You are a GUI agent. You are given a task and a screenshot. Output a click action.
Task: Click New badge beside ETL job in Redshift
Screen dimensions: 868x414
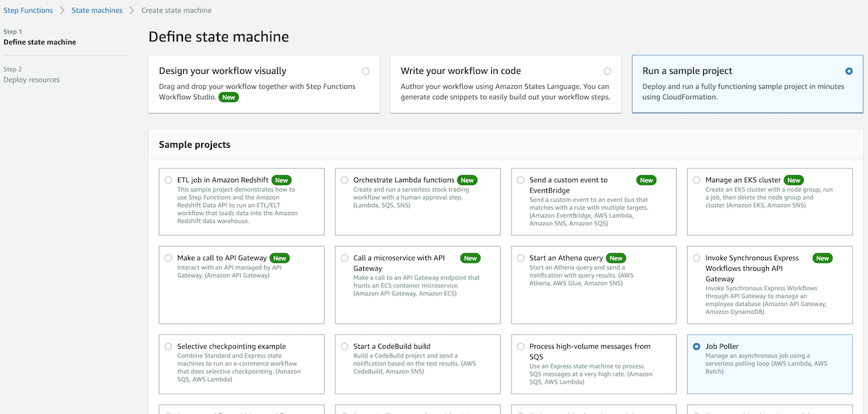pyautogui.click(x=281, y=180)
